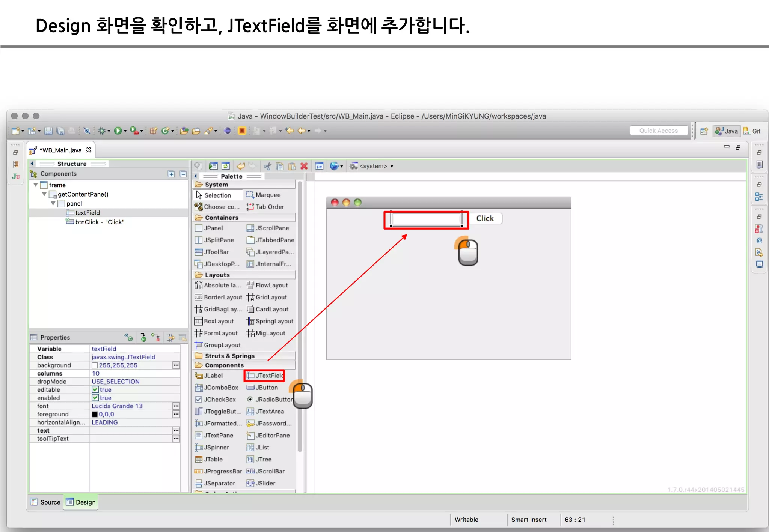
Task: Pick the JSplitPane container
Action: point(214,240)
